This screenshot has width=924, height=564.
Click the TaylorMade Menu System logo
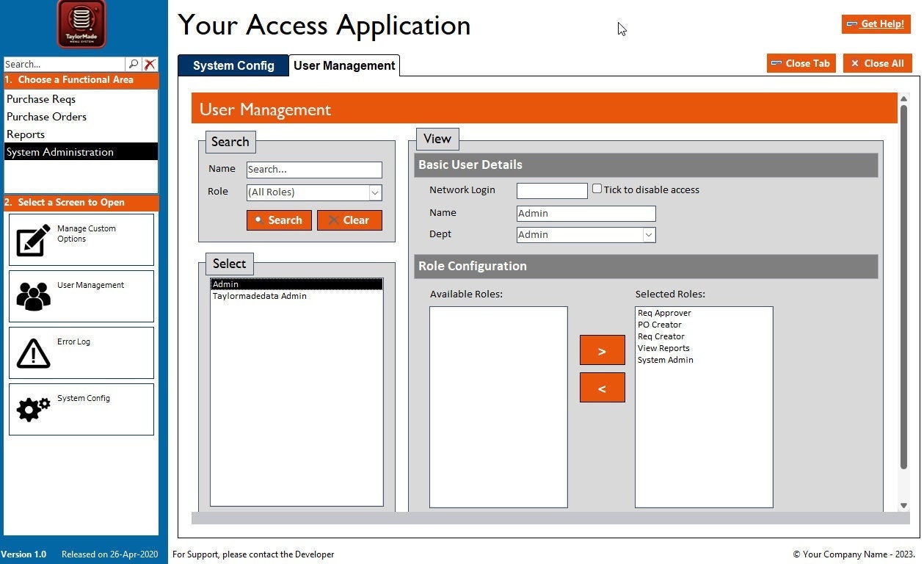pos(80,23)
